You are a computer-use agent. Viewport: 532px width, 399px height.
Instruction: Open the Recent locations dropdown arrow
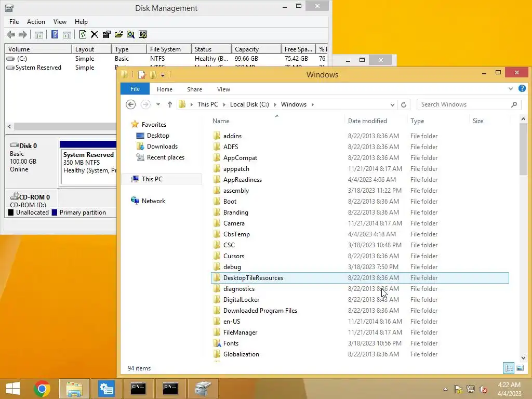(158, 104)
